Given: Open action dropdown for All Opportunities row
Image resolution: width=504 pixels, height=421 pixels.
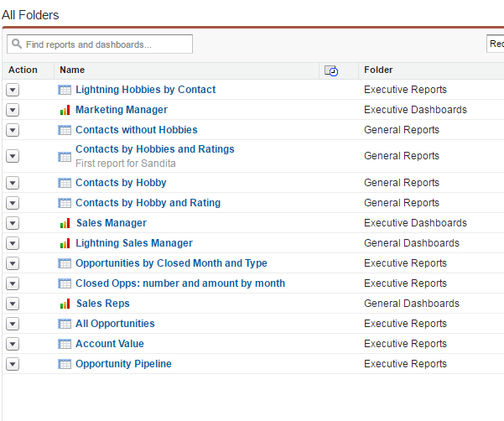Looking at the screenshot, I should [13, 324].
